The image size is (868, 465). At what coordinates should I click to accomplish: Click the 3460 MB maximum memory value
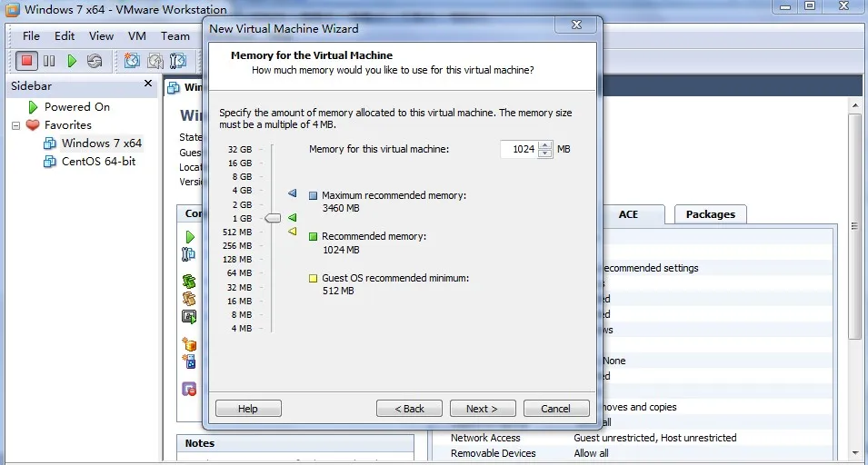(x=341, y=209)
